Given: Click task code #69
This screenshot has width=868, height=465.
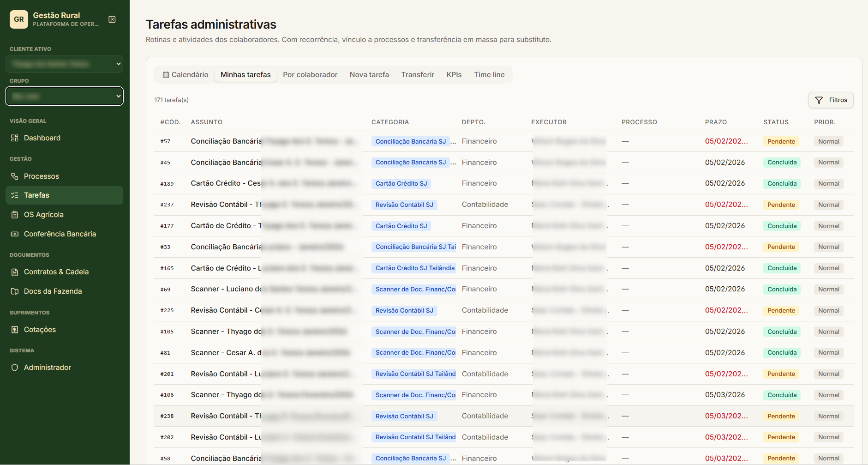Looking at the screenshot, I should (x=165, y=290).
